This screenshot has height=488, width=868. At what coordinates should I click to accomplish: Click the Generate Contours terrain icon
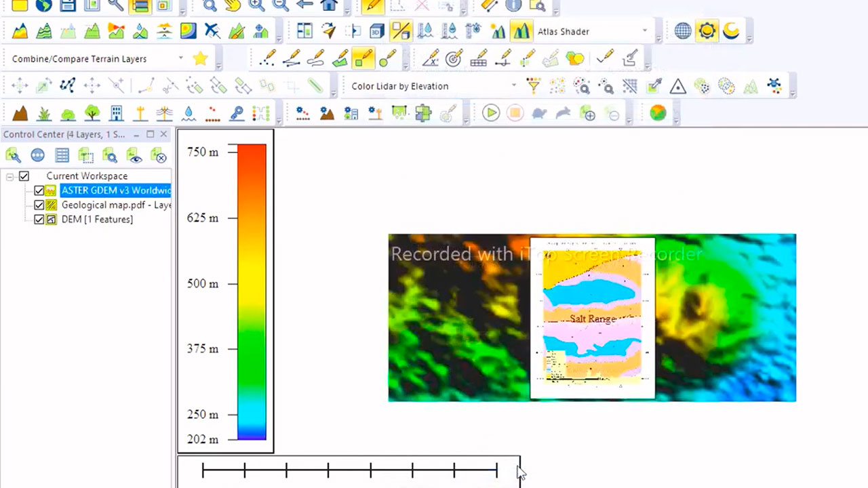44,31
